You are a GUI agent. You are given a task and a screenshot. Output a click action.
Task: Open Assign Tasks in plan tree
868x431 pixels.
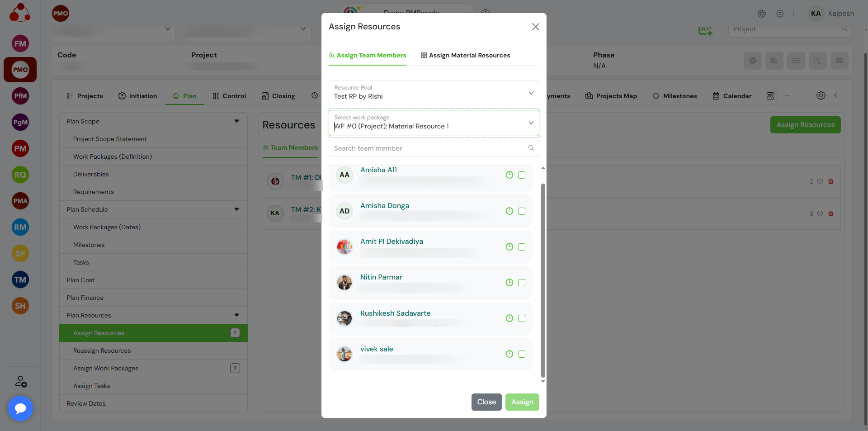[x=153, y=386]
